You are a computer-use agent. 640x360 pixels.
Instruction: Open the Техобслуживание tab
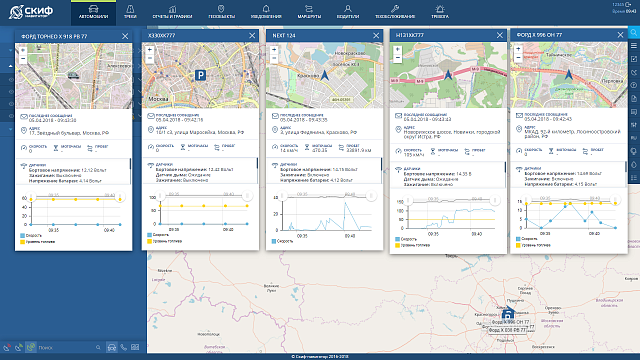pos(395,12)
